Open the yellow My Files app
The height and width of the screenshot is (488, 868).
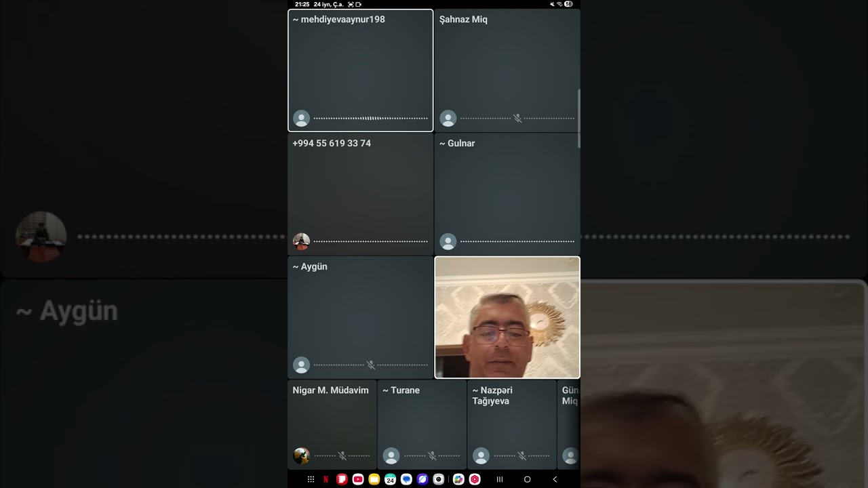(x=374, y=479)
